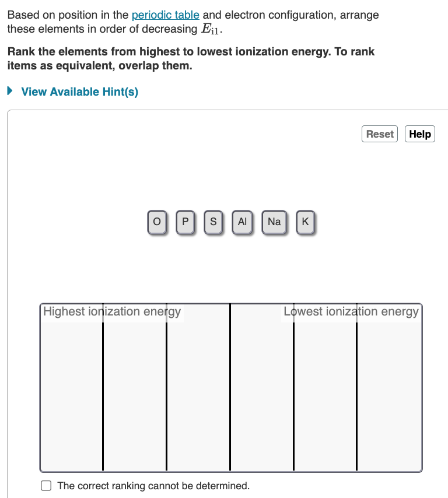This screenshot has width=448, height=498.
Task: Open the periodic table link
Action: coord(165,15)
